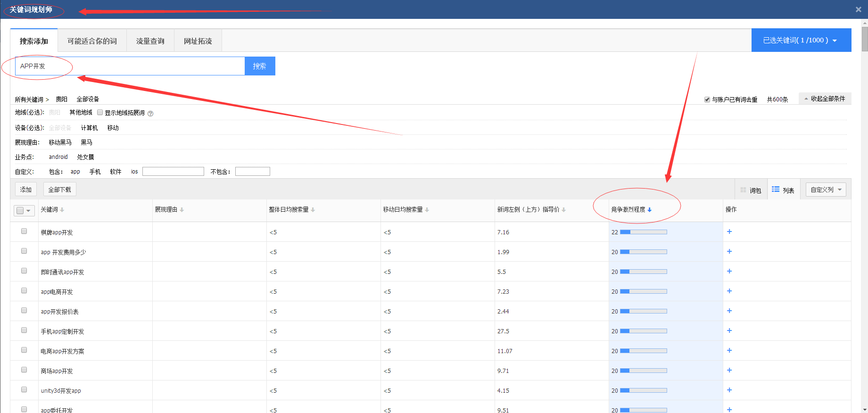Enable 显示地域拓展词 checkbox

point(100,112)
